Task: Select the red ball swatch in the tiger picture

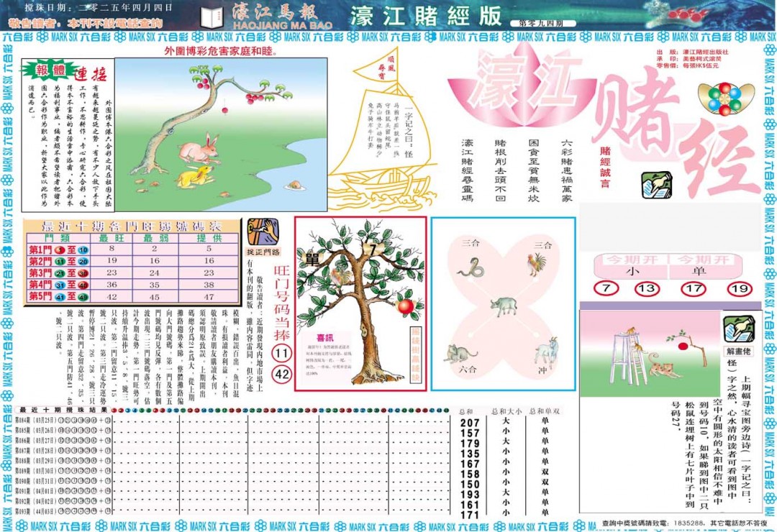Action: coord(683,346)
